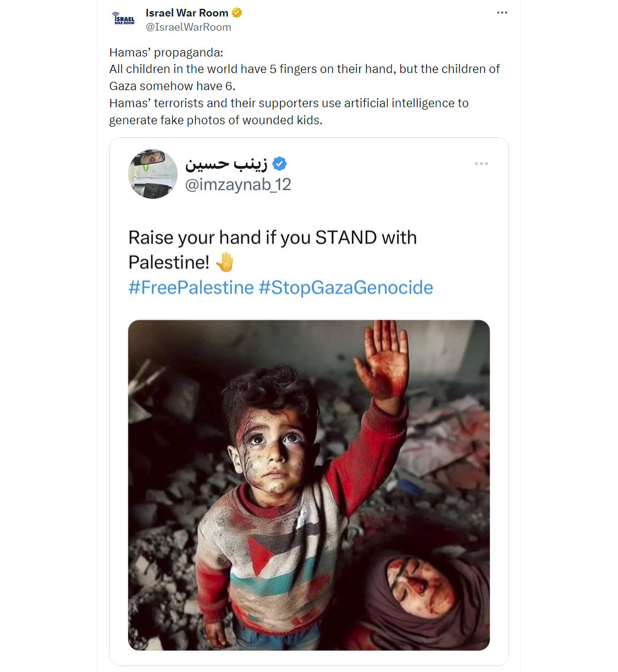
Task: Open the #FreePalestine hashtag
Action: tap(191, 287)
